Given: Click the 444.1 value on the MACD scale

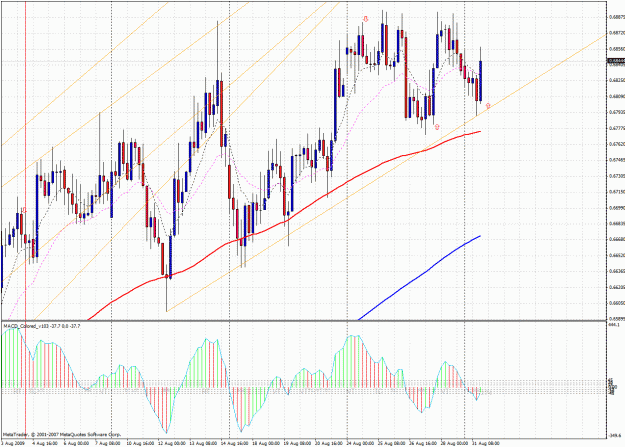Looking at the screenshot, I should [x=613, y=325].
